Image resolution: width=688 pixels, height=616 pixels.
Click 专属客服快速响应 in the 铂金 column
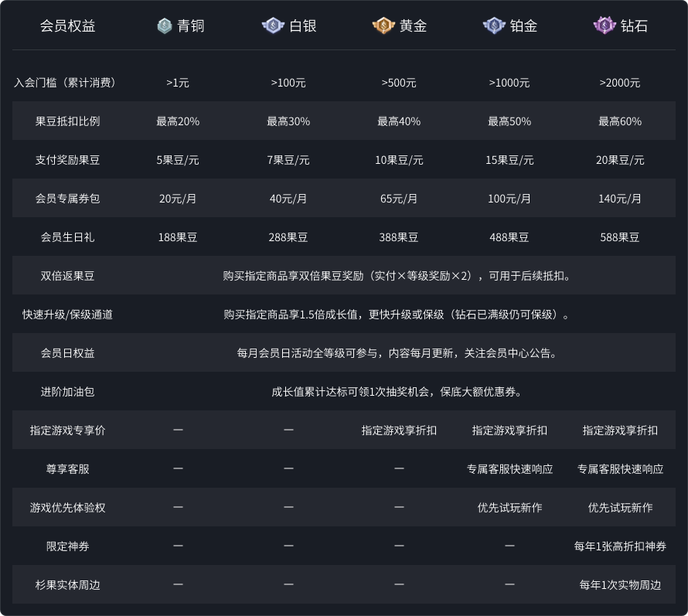point(509,468)
